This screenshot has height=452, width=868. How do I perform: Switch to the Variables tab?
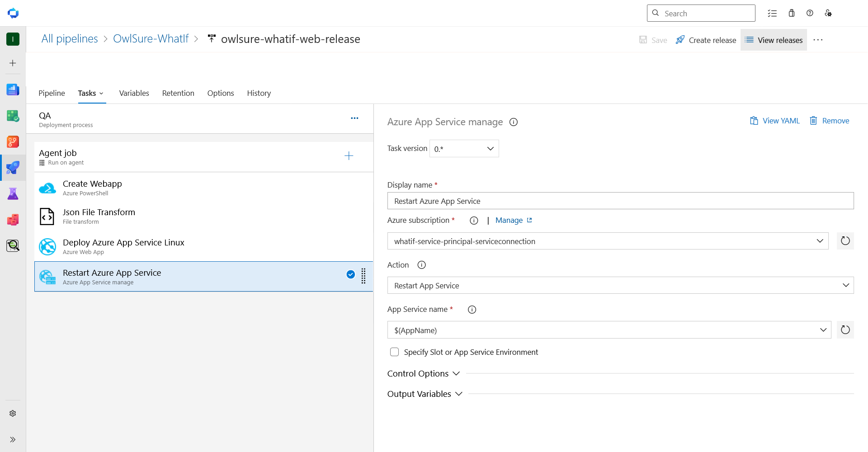pos(134,93)
